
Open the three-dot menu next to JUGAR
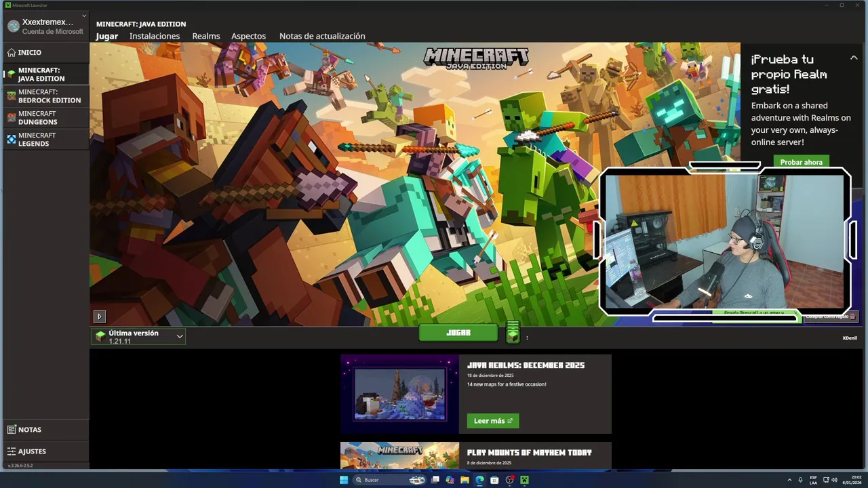(527, 338)
